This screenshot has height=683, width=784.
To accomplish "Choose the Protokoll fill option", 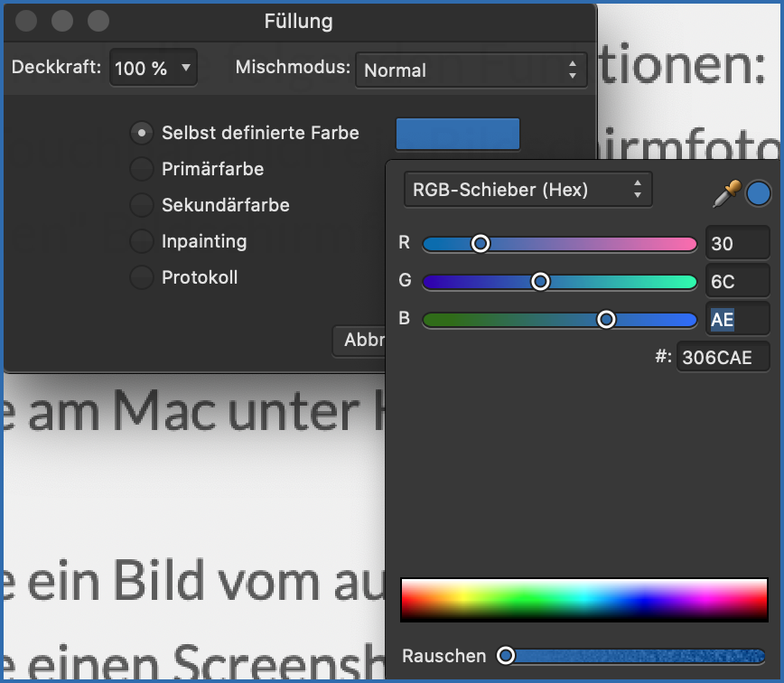I will (x=141, y=277).
